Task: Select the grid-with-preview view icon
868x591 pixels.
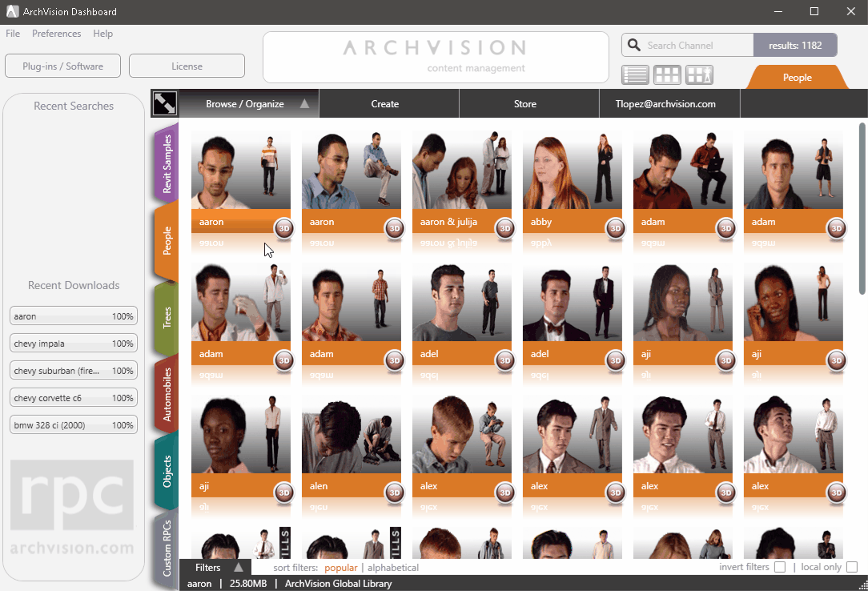Action: 698,74
